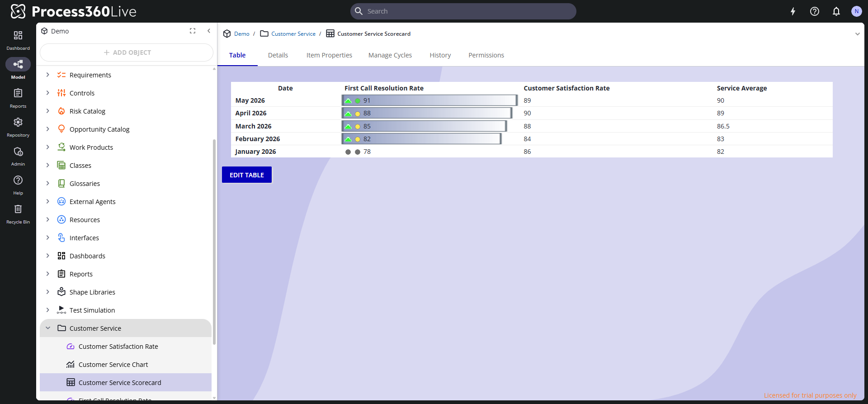Open Customer Satisfaction Rate tree item
The width and height of the screenshot is (868, 404).
click(x=126, y=346)
